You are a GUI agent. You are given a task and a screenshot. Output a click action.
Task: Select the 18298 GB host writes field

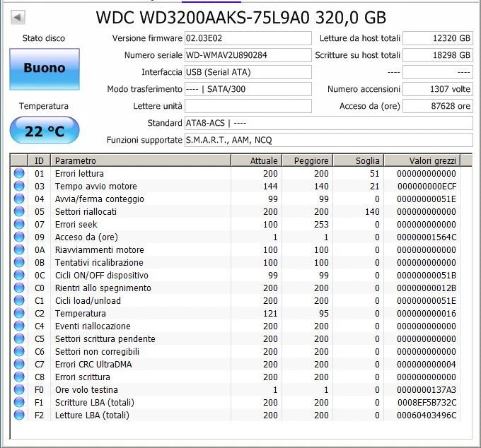point(438,55)
